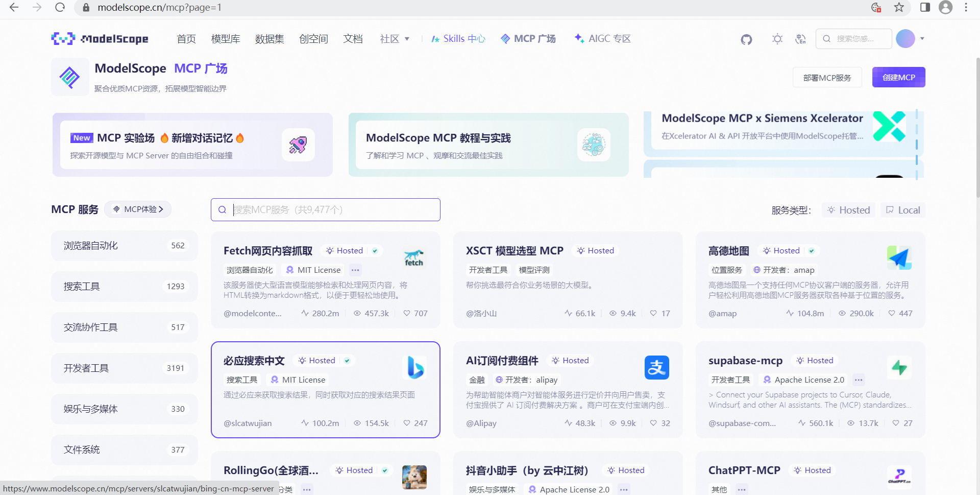Image resolution: width=980 pixels, height=495 pixels.
Task: Toggle the light/dark theme sun icon
Action: (777, 39)
